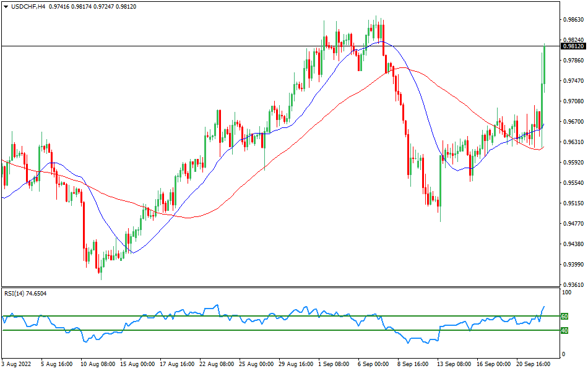Viewport: 588px width, 371px height.
Task: Click the 3 Aug 2022 date label
Action: (x=17, y=364)
